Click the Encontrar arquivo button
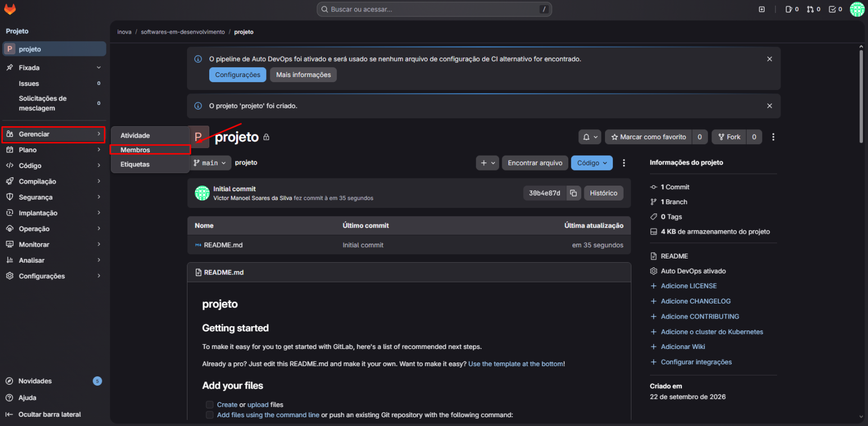Image resolution: width=868 pixels, height=426 pixels. tap(535, 163)
